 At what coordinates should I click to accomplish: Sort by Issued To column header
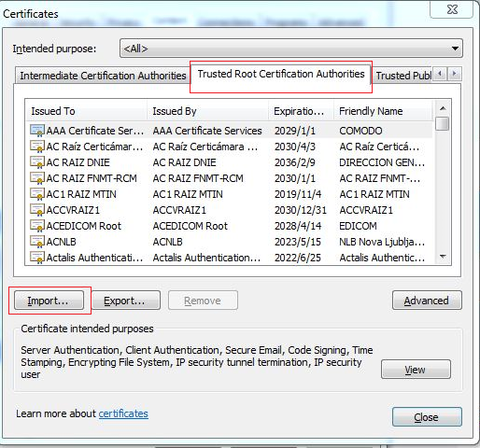(x=86, y=111)
